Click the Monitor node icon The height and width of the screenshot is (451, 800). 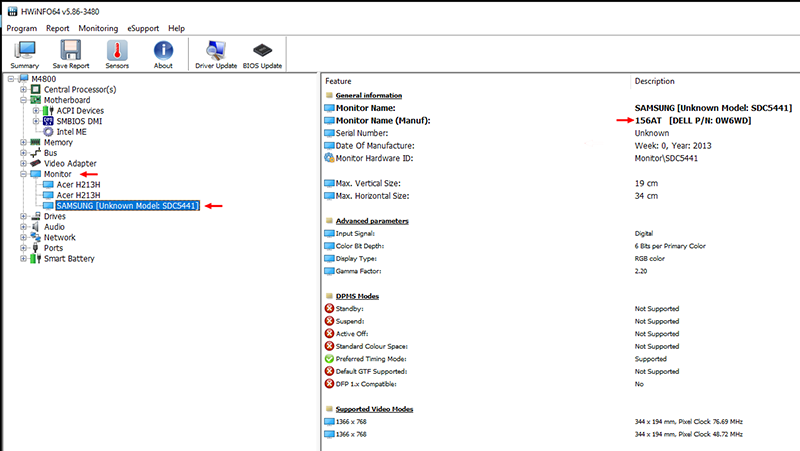[36, 174]
